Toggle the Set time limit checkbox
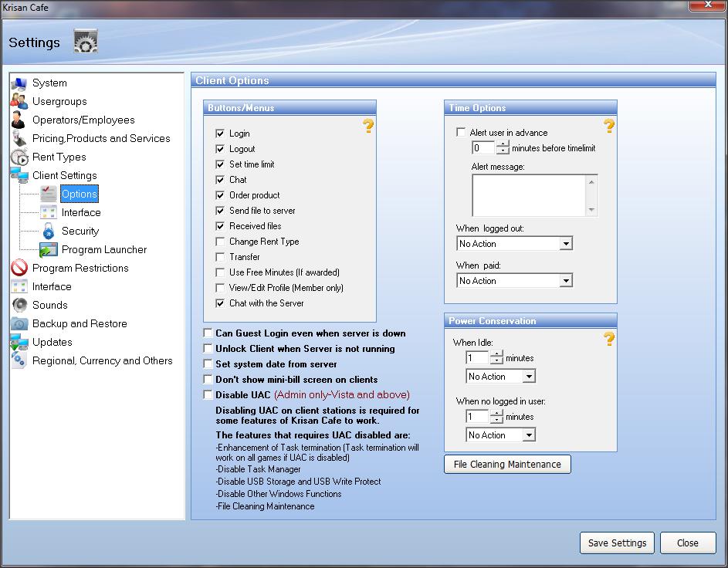This screenshot has width=728, height=568. pyautogui.click(x=220, y=164)
